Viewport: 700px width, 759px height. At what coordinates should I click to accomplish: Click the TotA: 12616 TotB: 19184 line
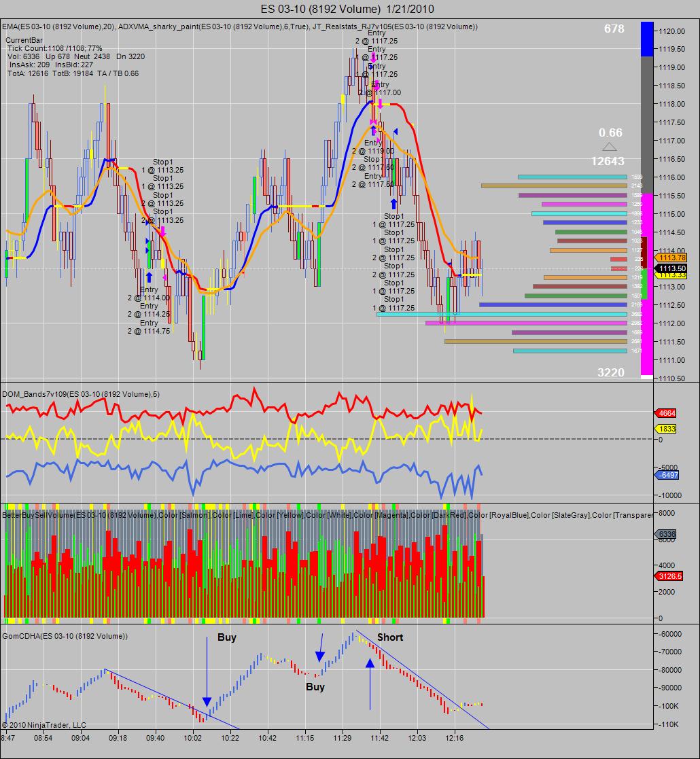pyautogui.click(x=73, y=73)
